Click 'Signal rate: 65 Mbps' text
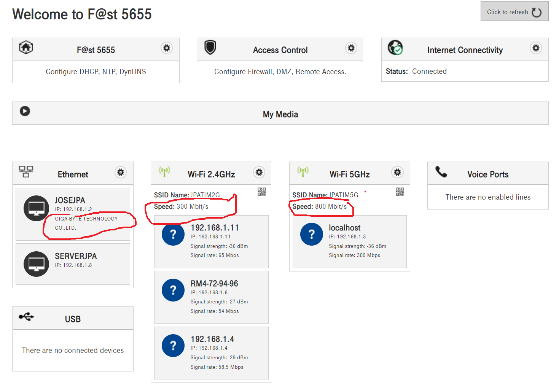The width and height of the screenshot is (559, 392). point(215,256)
